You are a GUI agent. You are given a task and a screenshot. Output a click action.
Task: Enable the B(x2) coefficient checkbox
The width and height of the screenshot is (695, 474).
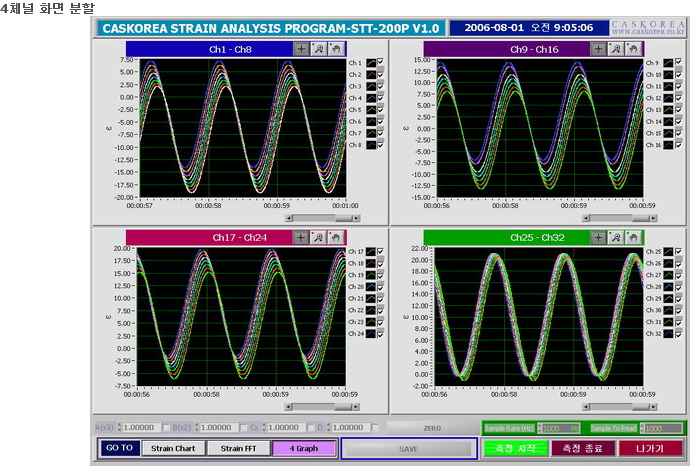tap(243, 427)
